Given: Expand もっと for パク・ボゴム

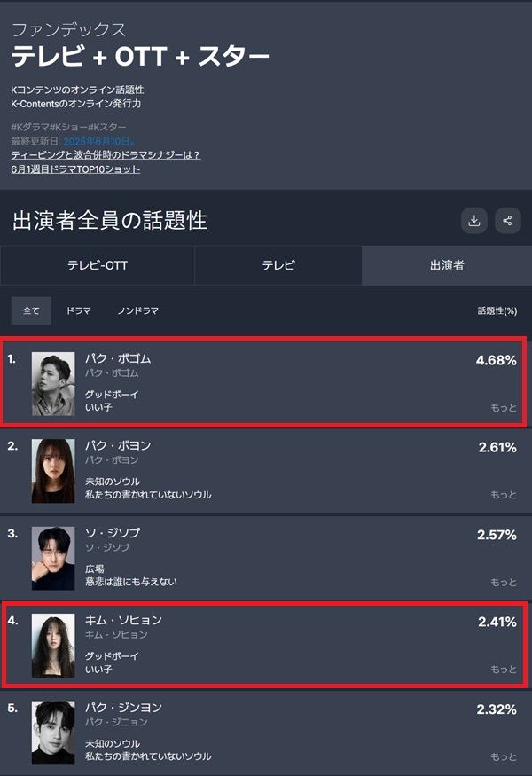Looking at the screenshot, I should [x=504, y=408].
